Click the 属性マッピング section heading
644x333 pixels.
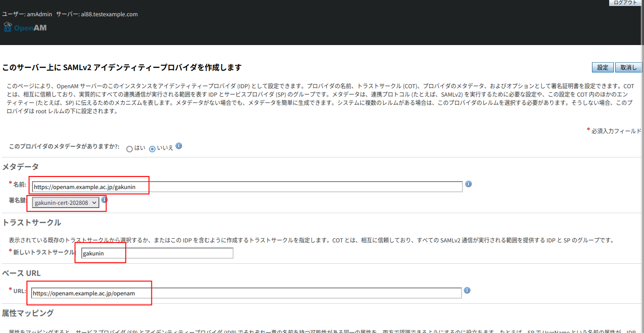tap(27, 313)
